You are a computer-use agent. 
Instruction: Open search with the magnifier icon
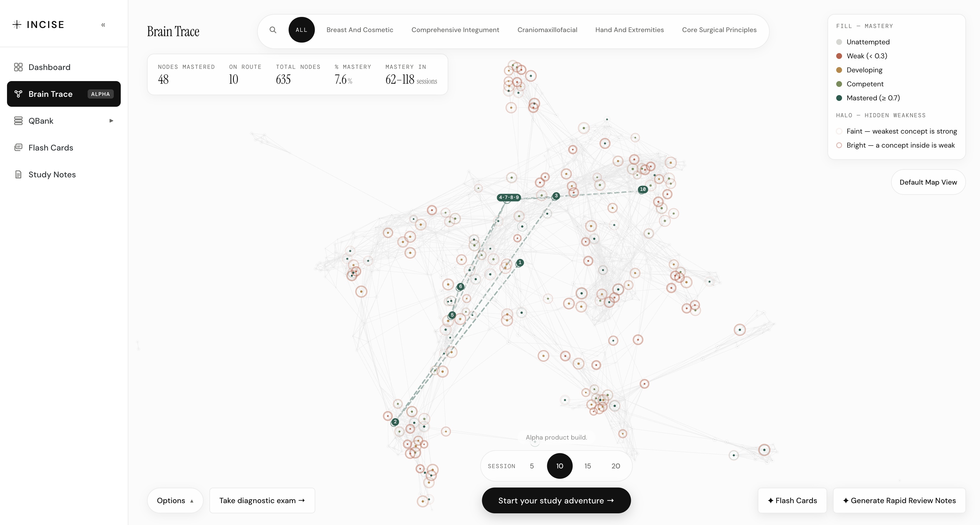[x=273, y=30]
